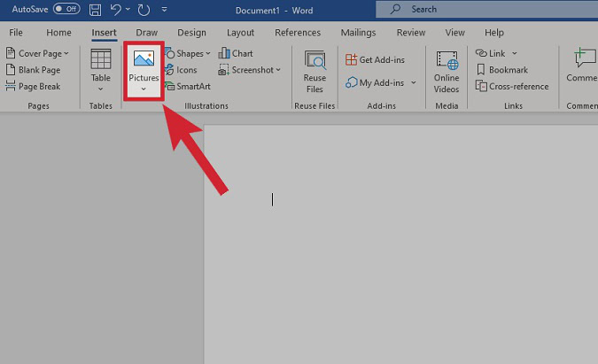
Task: Open the Pictures insert button
Action: click(x=143, y=70)
